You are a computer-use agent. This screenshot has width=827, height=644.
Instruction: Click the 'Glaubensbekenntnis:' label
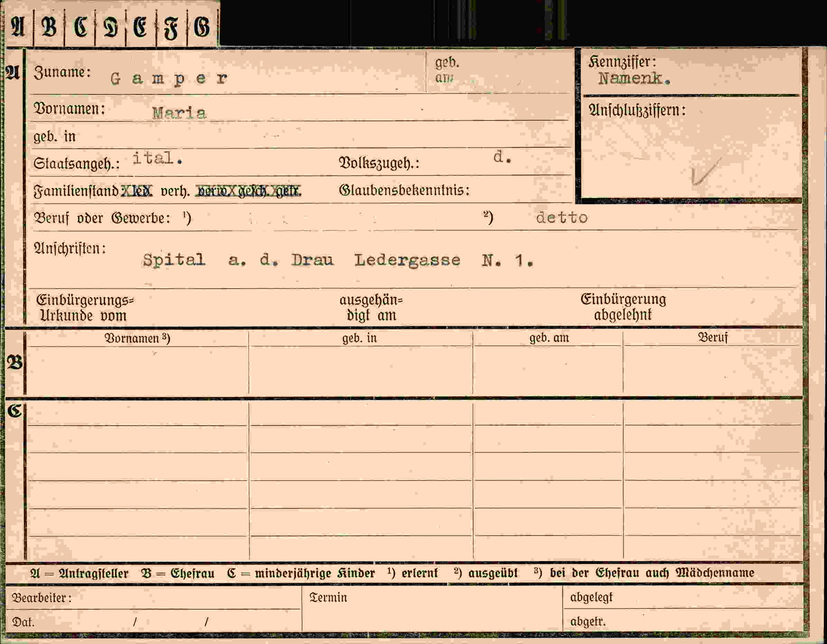point(404,190)
